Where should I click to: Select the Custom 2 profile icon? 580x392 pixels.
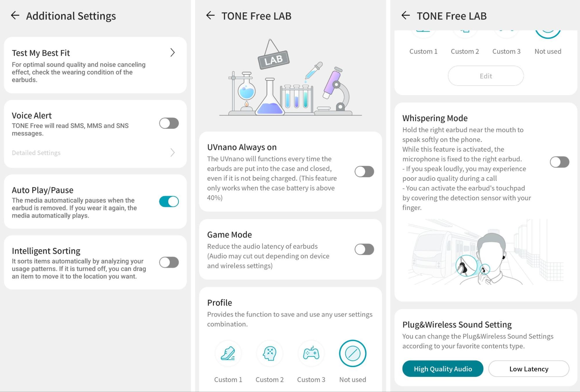[270, 353]
